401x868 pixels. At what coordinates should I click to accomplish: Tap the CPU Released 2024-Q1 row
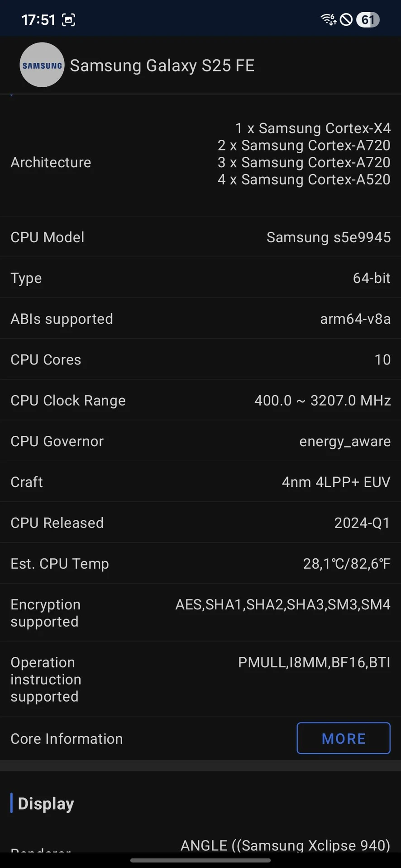pos(200,523)
